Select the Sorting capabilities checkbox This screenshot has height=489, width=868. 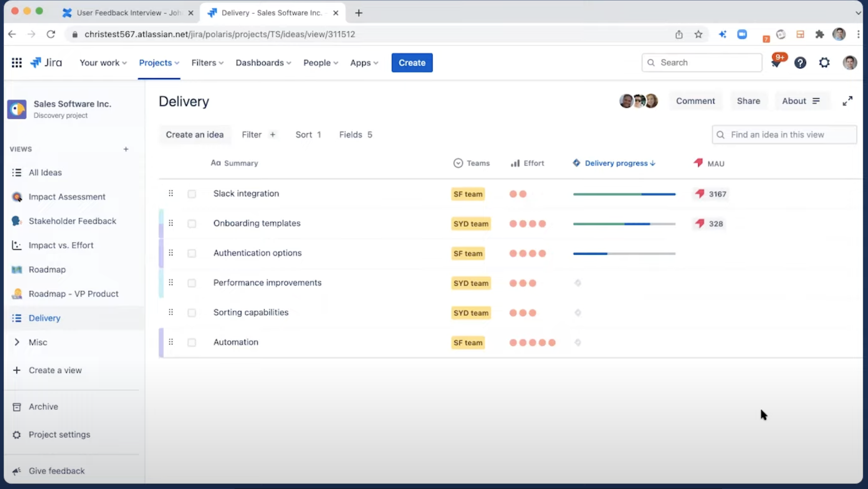point(192,313)
